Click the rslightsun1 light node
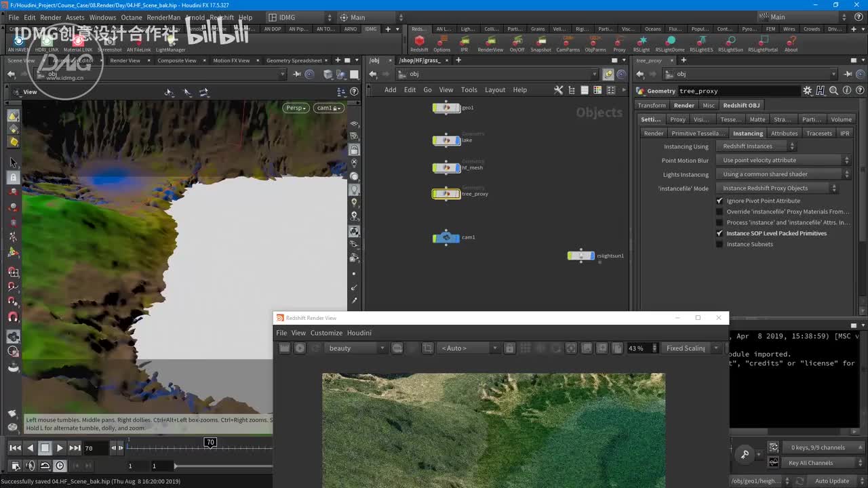868x488 pixels. [x=581, y=256]
